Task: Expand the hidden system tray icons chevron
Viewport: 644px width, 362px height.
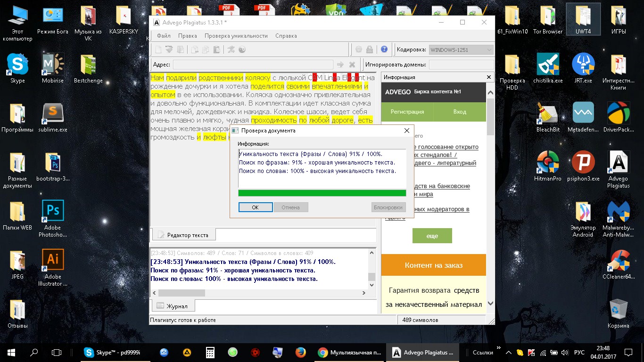Action: click(509, 352)
